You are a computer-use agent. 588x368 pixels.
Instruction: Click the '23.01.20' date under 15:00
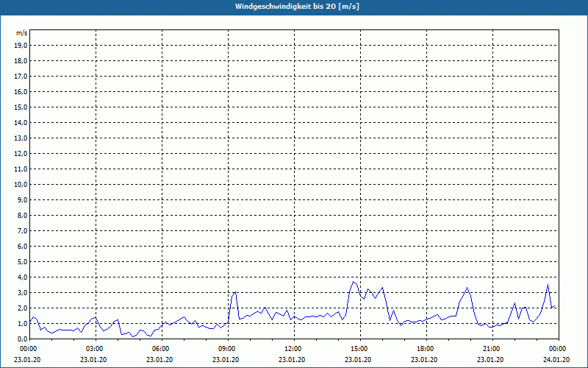click(x=358, y=360)
